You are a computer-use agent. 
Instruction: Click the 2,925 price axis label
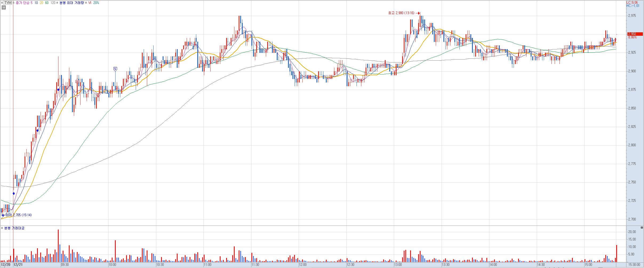(x=632, y=52)
